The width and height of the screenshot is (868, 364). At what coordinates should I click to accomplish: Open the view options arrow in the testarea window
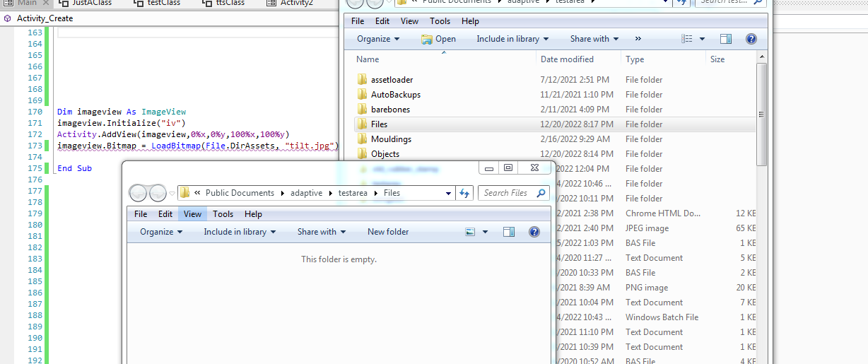pyautogui.click(x=701, y=39)
